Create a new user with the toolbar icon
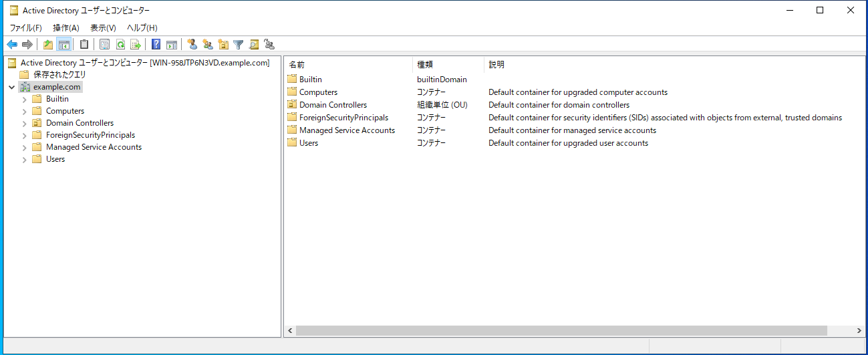This screenshot has width=868, height=355. 192,45
